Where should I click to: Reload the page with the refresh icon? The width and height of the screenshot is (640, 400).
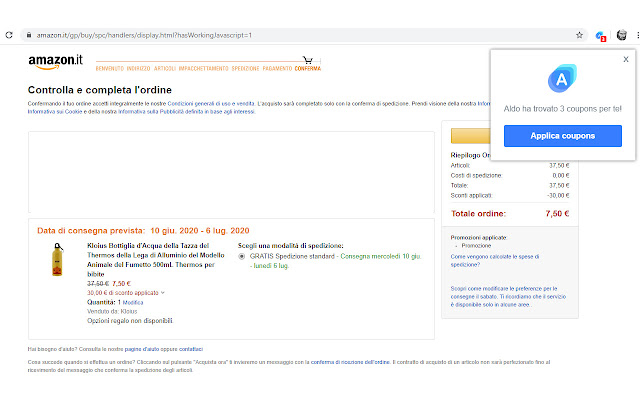click(9, 35)
